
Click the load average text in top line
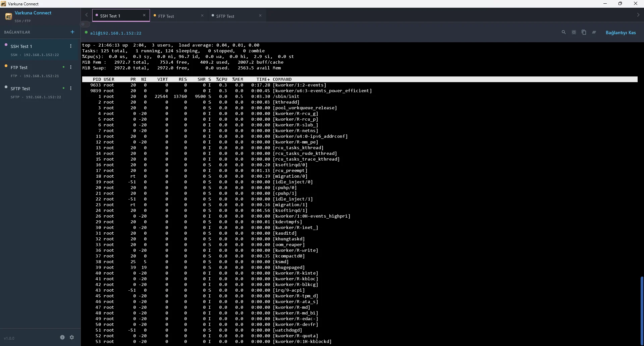coord(219,45)
